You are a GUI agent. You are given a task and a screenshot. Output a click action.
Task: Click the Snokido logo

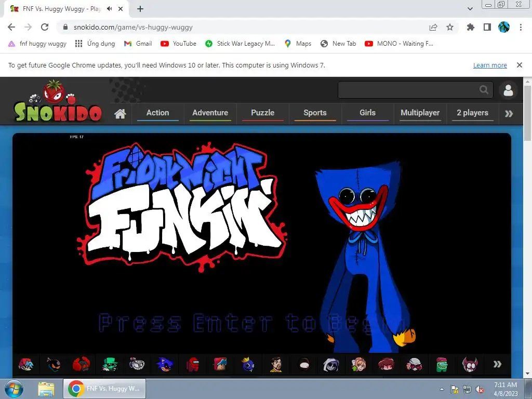pyautogui.click(x=58, y=102)
